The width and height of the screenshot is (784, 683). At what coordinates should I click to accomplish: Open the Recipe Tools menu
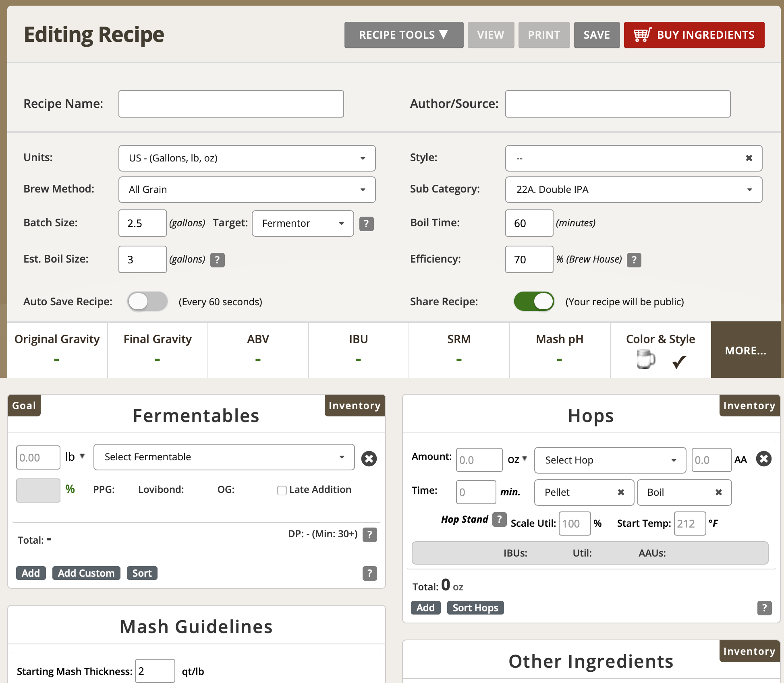404,35
